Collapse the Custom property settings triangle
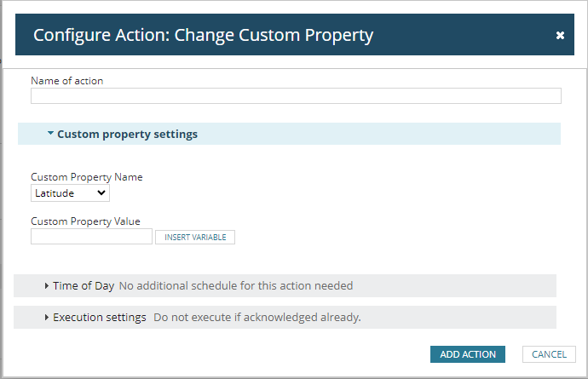 pos(50,134)
